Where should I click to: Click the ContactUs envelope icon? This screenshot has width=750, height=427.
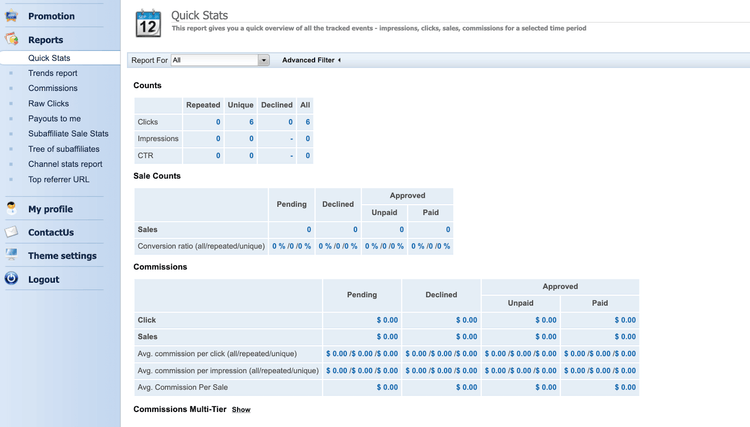click(12, 232)
